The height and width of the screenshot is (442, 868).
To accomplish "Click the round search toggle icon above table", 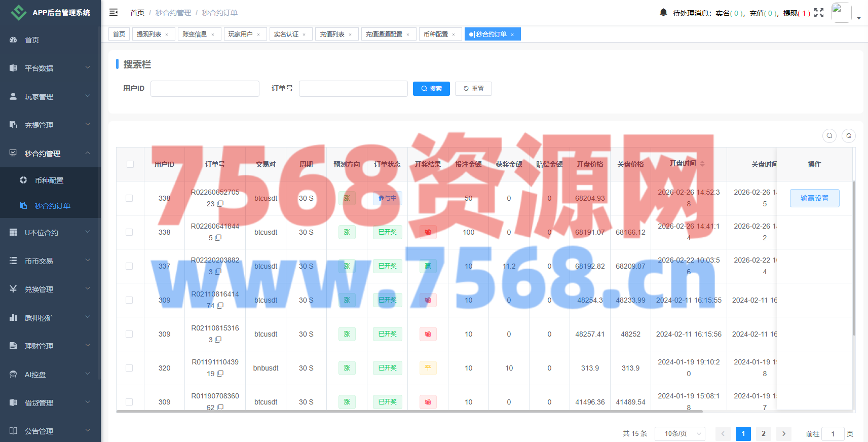I will pos(829,135).
